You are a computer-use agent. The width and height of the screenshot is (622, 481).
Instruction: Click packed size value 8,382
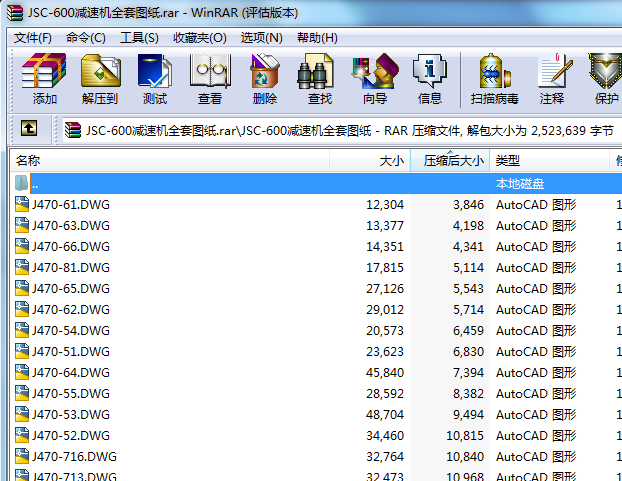tap(468, 394)
